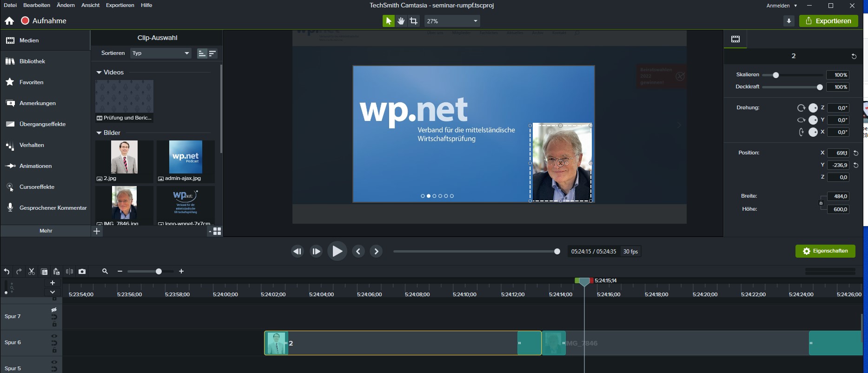The width and height of the screenshot is (868, 373).
Task: Click the Split clip icon
Action: 69,272
